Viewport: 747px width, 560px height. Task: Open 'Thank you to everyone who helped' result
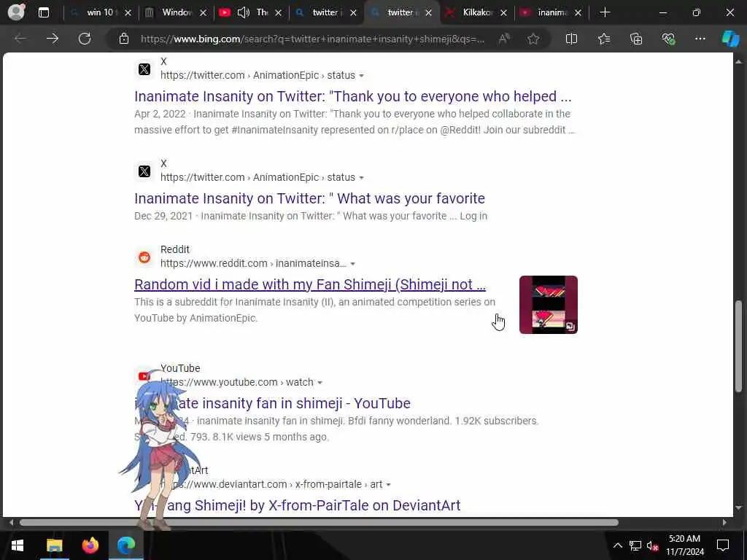[352, 96]
